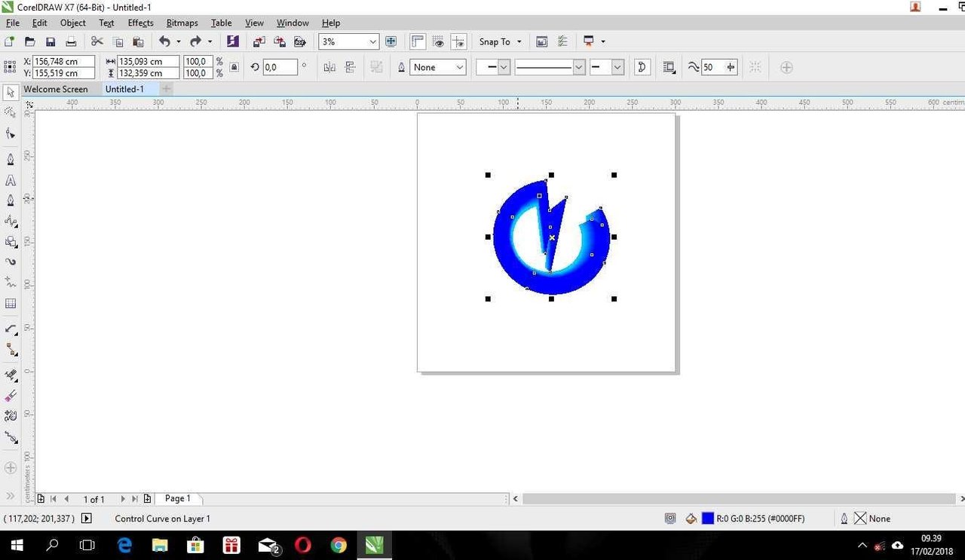Toggle the Show Rulers button
The height and width of the screenshot is (560, 965).
418,41
